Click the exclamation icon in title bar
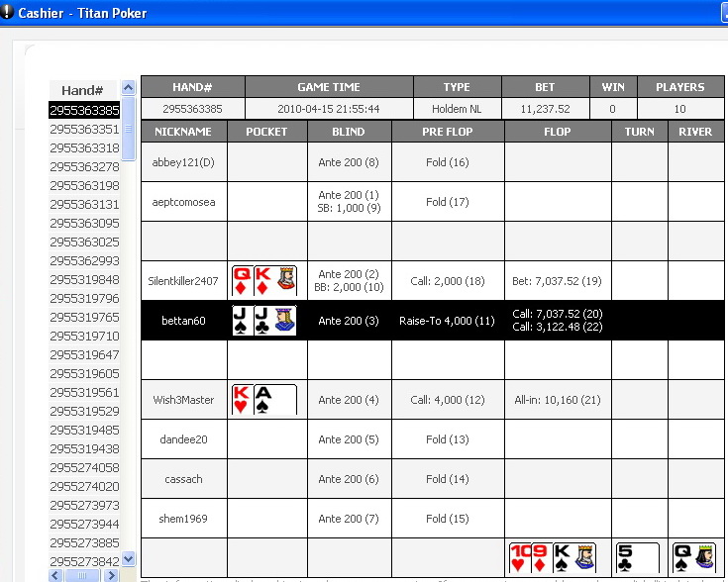This screenshot has width=728, height=582. (7, 12)
